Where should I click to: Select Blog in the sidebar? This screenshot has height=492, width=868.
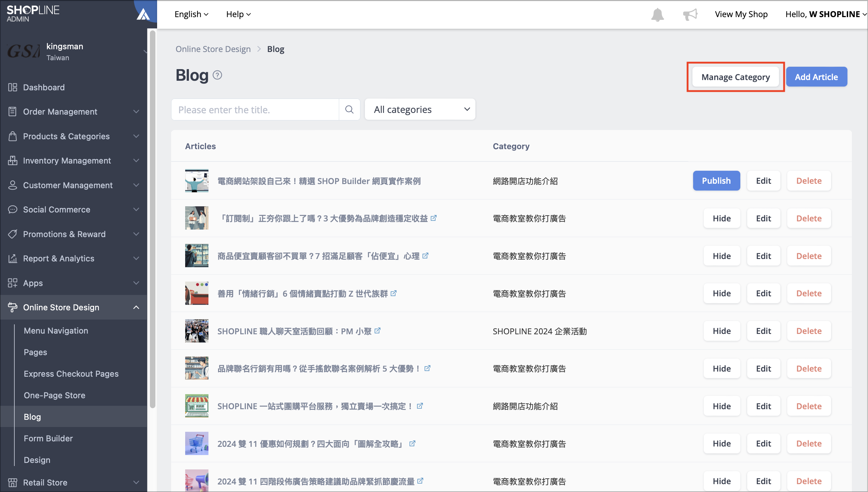click(74, 417)
